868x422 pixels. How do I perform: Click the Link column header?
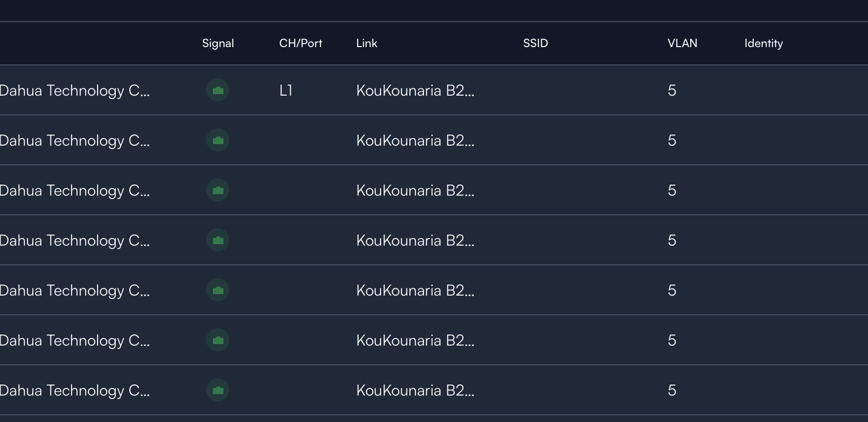367,43
